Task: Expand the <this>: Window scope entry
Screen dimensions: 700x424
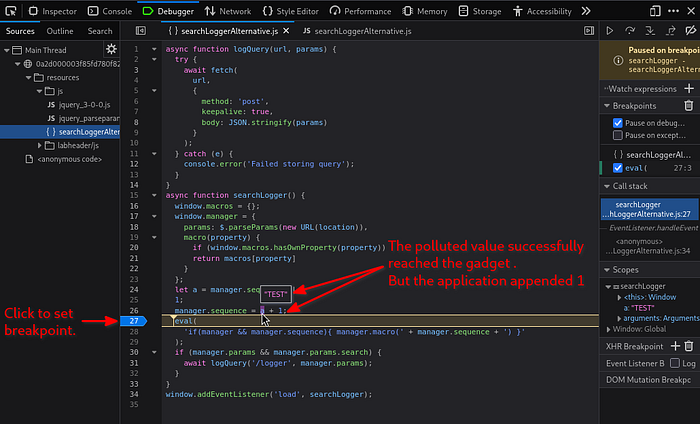Action: click(619, 297)
